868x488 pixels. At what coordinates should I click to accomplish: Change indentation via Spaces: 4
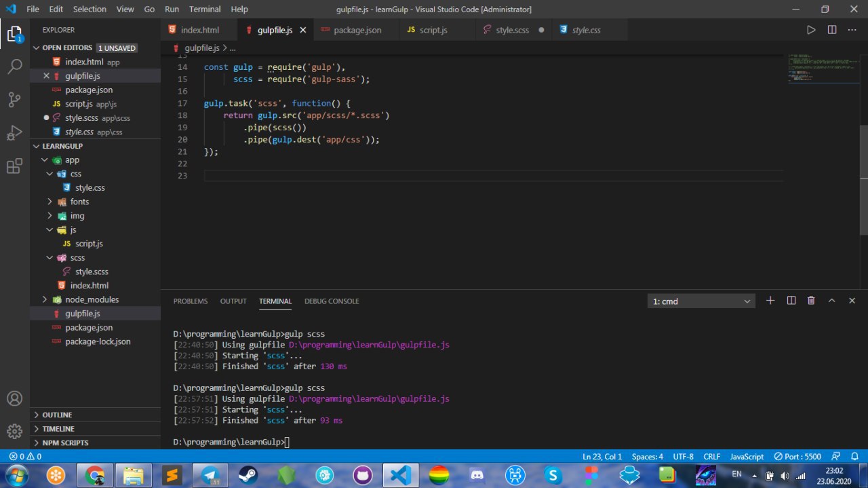(x=648, y=457)
